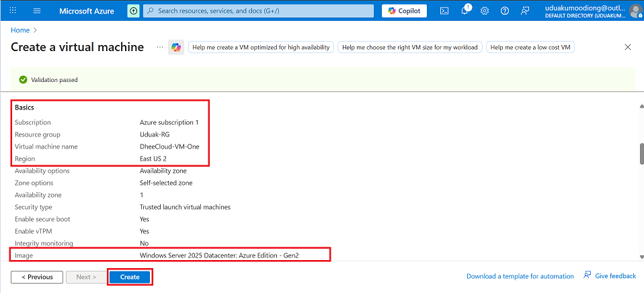Open portal settings gear
This screenshot has width=644, height=293.
coord(485,11)
